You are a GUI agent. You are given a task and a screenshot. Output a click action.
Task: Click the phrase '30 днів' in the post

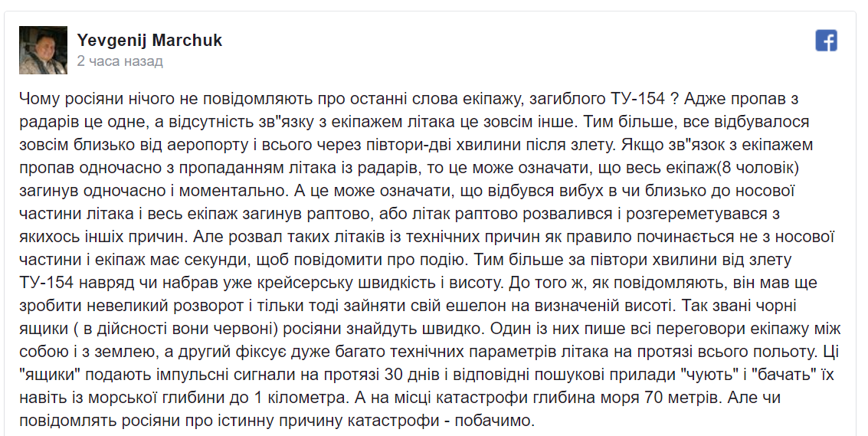414,375
